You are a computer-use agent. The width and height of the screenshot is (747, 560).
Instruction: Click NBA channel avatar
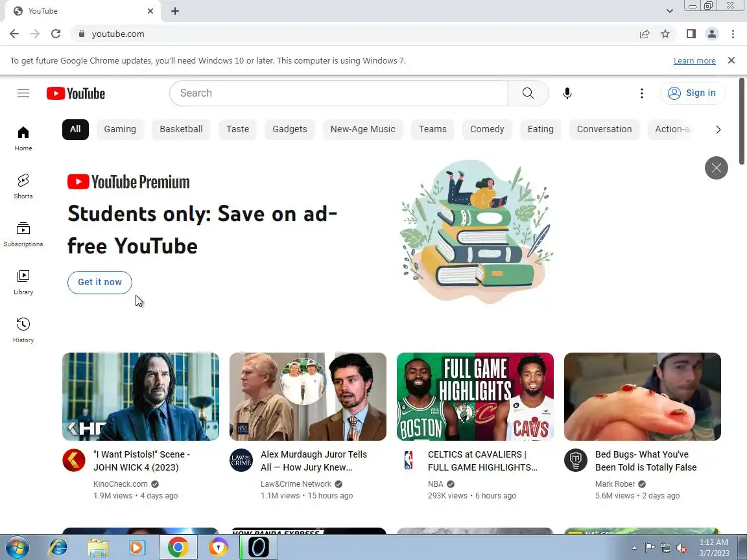(409, 460)
